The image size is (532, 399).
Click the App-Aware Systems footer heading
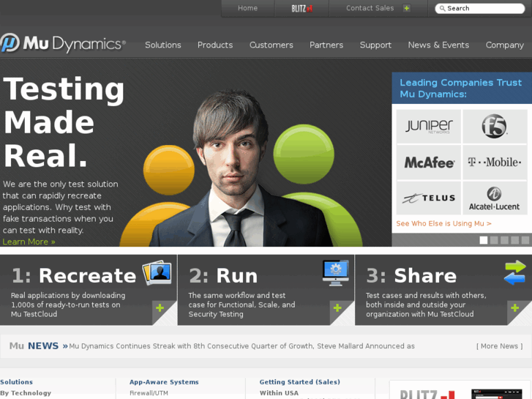click(164, 382)
